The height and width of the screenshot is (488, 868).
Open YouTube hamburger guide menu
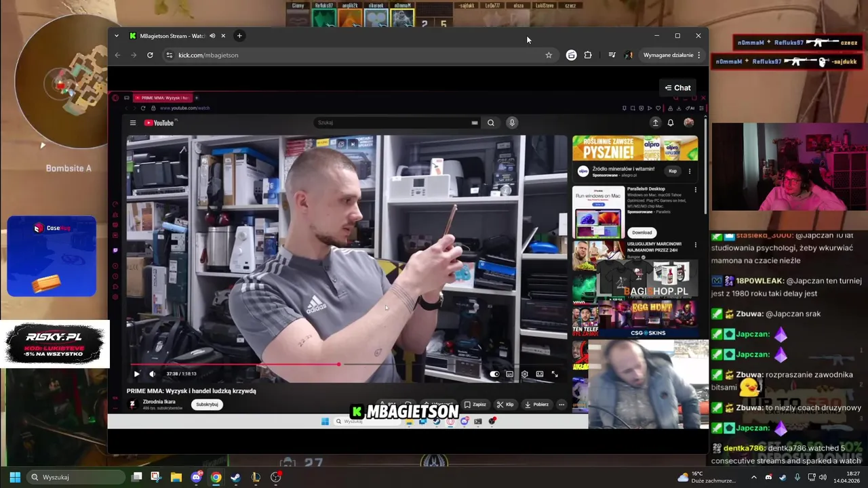(x=133, y=123)
